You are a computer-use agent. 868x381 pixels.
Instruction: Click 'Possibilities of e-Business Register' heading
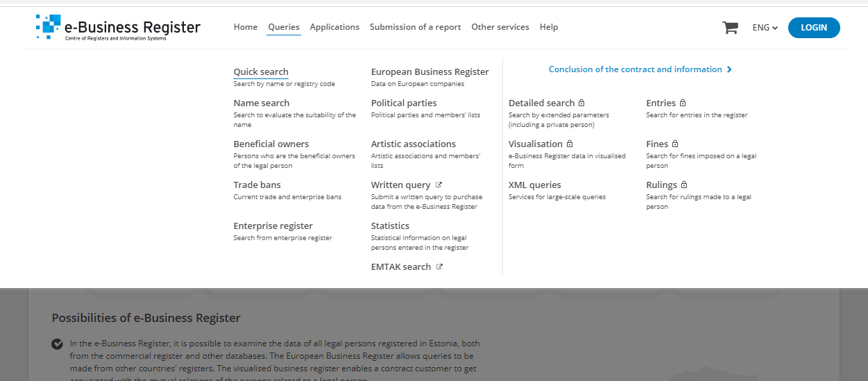pyautogui.click(x=146, y=318)
